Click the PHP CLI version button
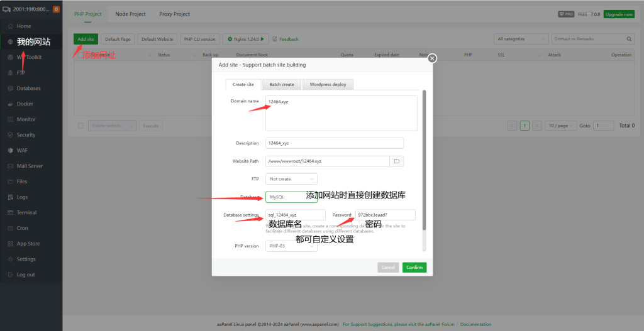644x331 pixels. click(x=200, y=39)
